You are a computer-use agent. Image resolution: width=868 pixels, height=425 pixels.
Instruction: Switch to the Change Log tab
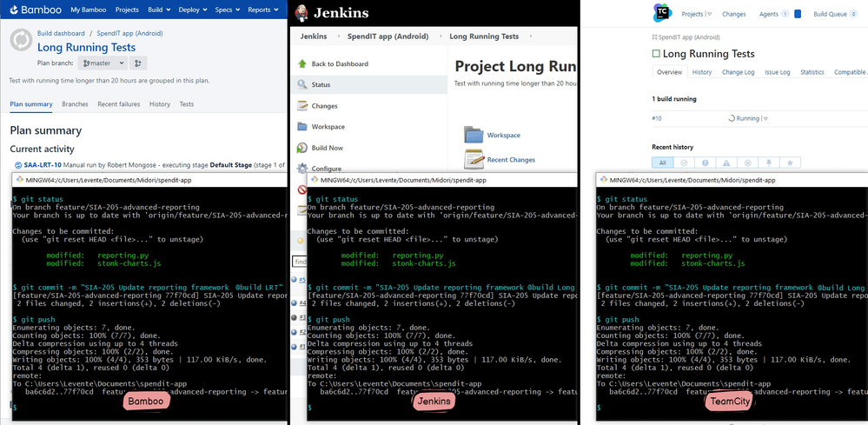pyautogui.click(x=738, y=72)
